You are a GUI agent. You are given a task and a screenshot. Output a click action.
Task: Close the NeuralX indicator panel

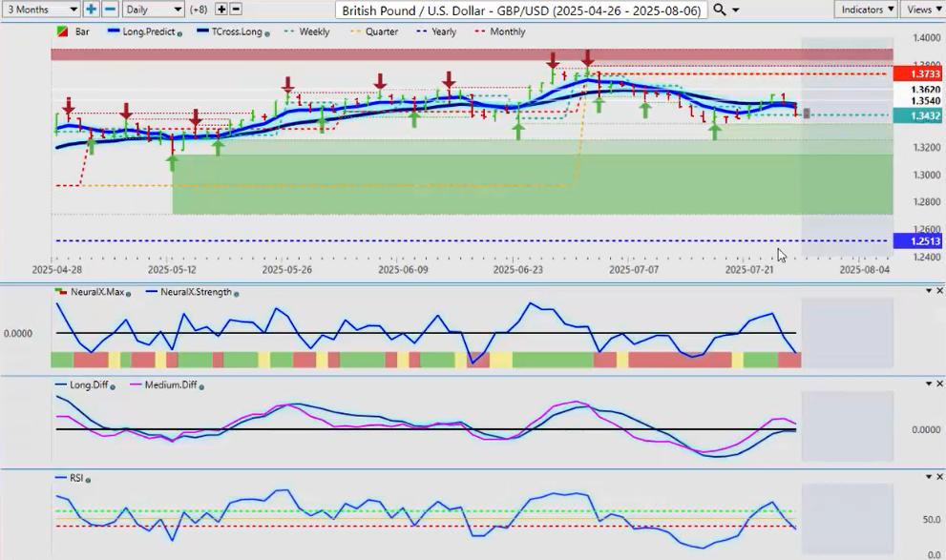click(x=939, y=290)
